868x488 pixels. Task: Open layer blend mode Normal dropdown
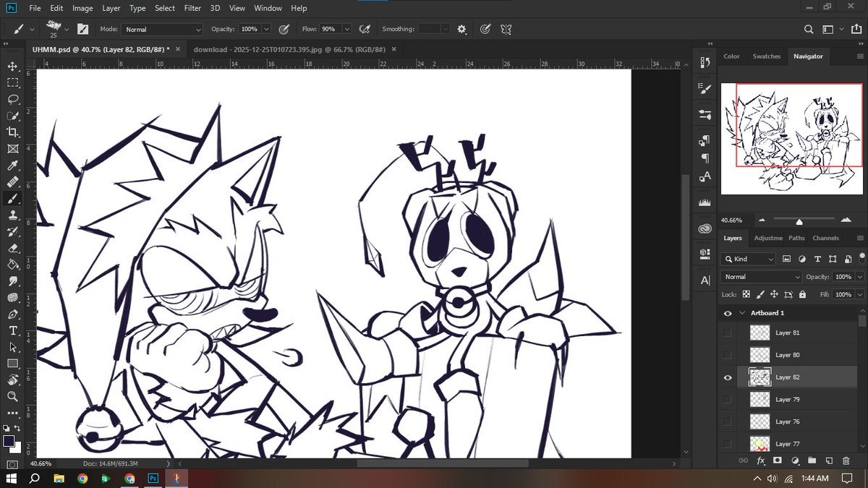point(762,277)
